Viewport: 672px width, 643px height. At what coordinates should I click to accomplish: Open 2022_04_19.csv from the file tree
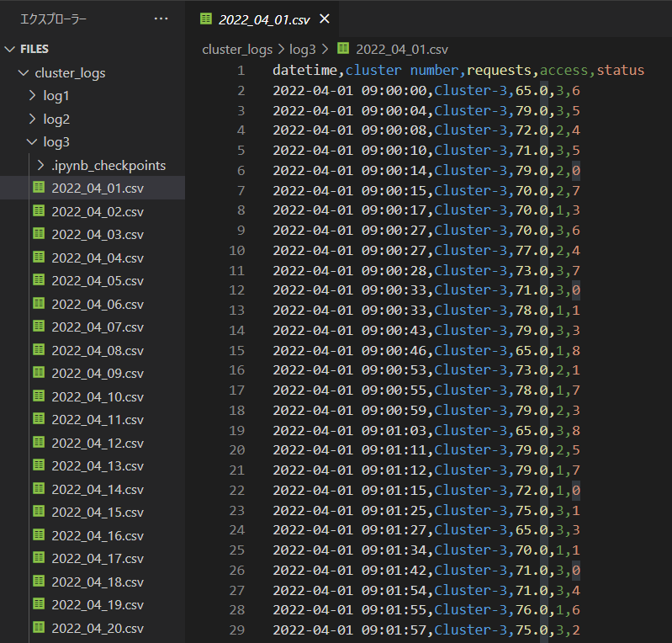(98, 604)
